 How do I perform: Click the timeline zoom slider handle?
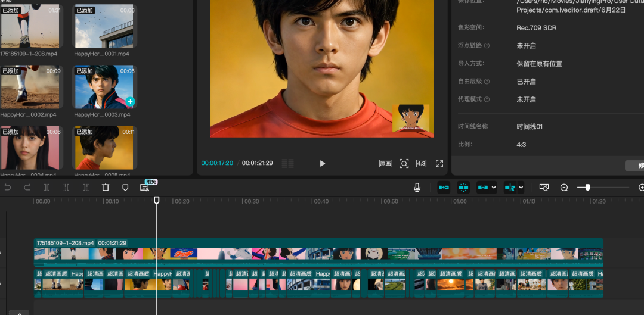tap(588, 188)
